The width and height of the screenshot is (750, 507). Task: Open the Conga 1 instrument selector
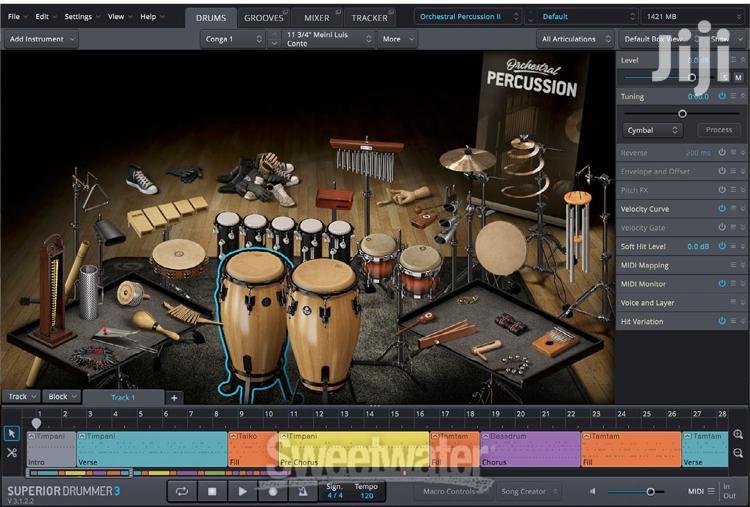point(232,39)
